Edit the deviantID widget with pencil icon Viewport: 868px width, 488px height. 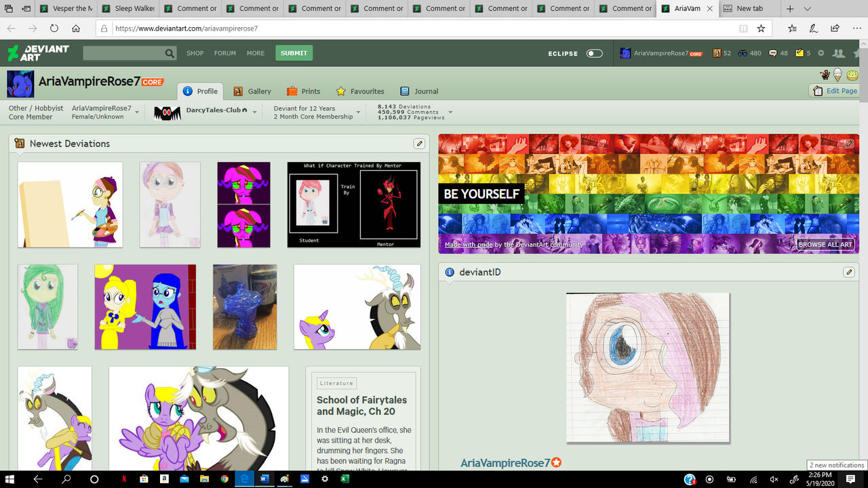pyautogui.click(x=848, y=272)
